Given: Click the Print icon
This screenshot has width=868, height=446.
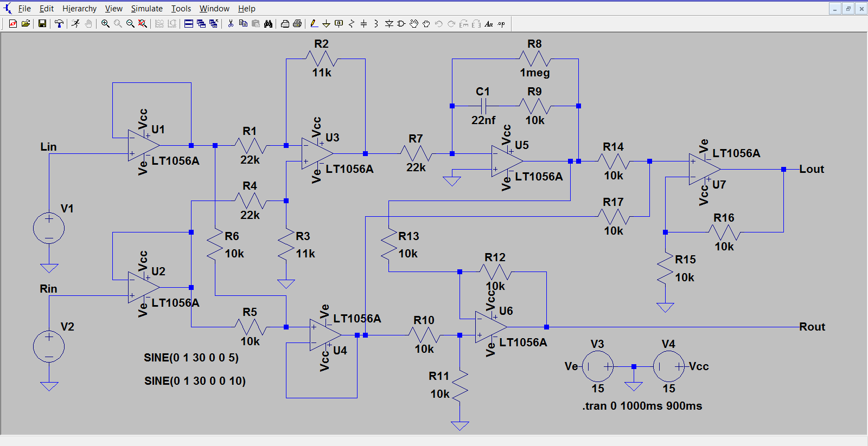Looking at the screenshot, I should [x=297, y=24].
